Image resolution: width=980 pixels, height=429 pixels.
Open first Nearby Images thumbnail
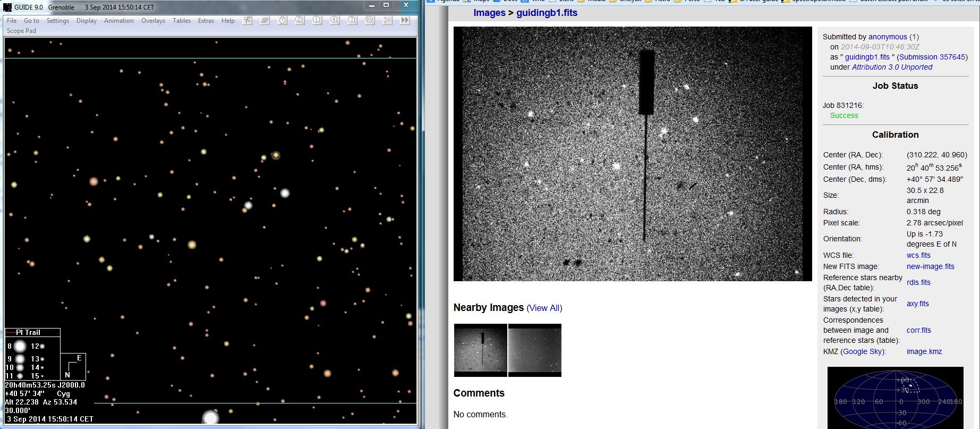coord(480,350)
